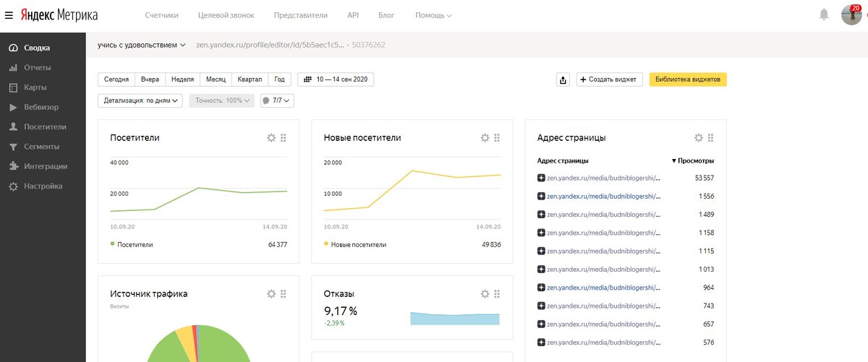Select the Год period button
The width and height of the screenshot is (868, 362).
(x=279, y=79)
